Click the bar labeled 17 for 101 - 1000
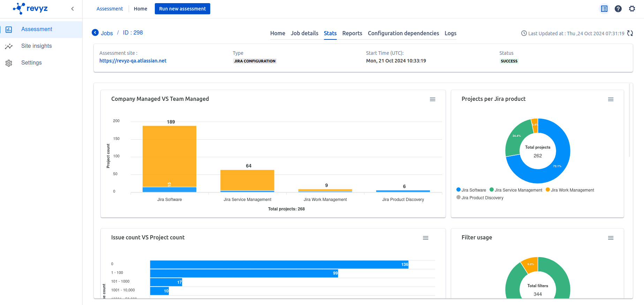 [166, 282]
